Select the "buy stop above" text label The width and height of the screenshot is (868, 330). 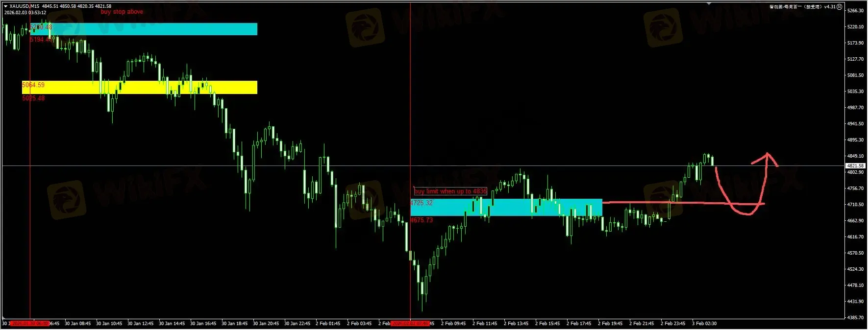point(122,12)
